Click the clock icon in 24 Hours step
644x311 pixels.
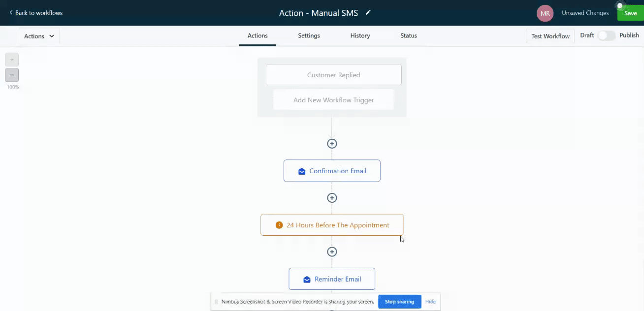(279, 225)
